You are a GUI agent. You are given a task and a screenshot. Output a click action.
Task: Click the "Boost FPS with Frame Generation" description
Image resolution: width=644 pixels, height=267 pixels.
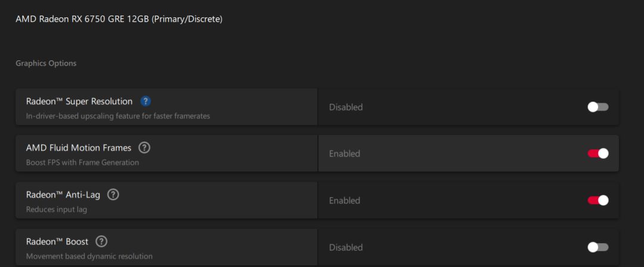point(82,162)
